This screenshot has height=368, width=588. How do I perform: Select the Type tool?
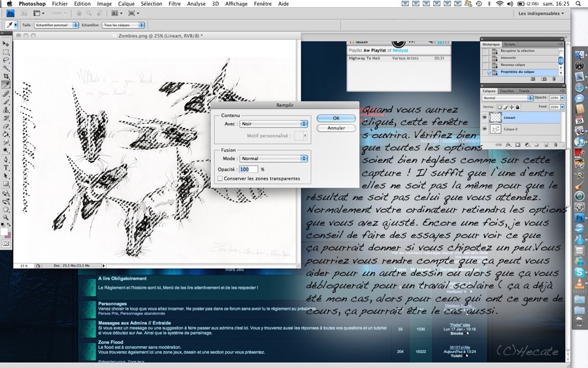point(6,168)
